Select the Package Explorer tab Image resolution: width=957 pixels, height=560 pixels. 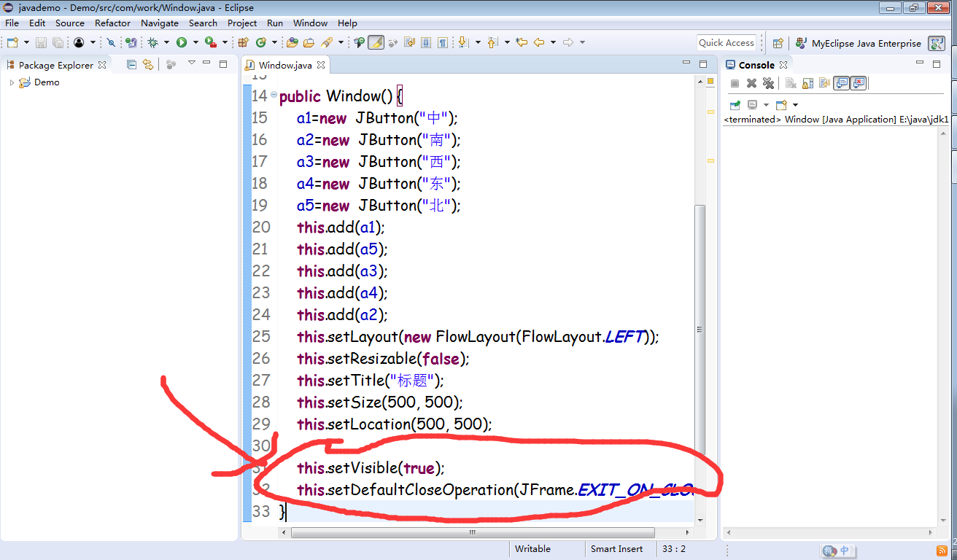[x=55, y=65]
